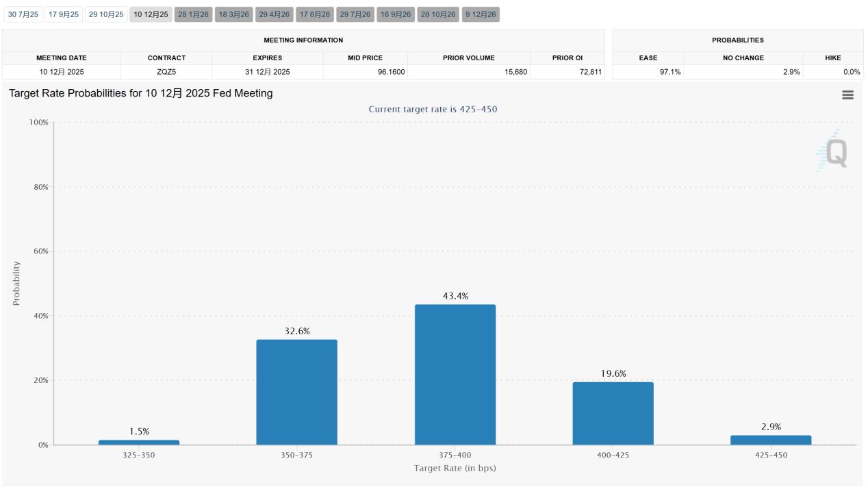Image resolution: width=868 pixels, height=487 pixels.
Task: Go to the 17 6月26 meeting tab
Action: (315, 14)
